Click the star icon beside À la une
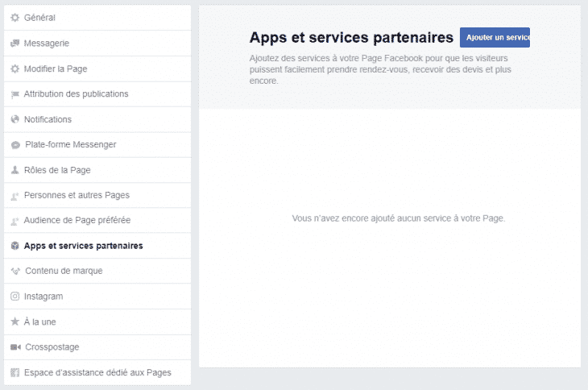 14,322
